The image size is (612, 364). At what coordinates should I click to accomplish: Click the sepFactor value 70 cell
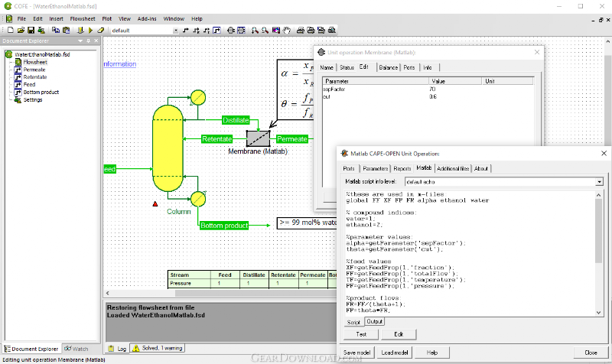[x=432, y=89]
